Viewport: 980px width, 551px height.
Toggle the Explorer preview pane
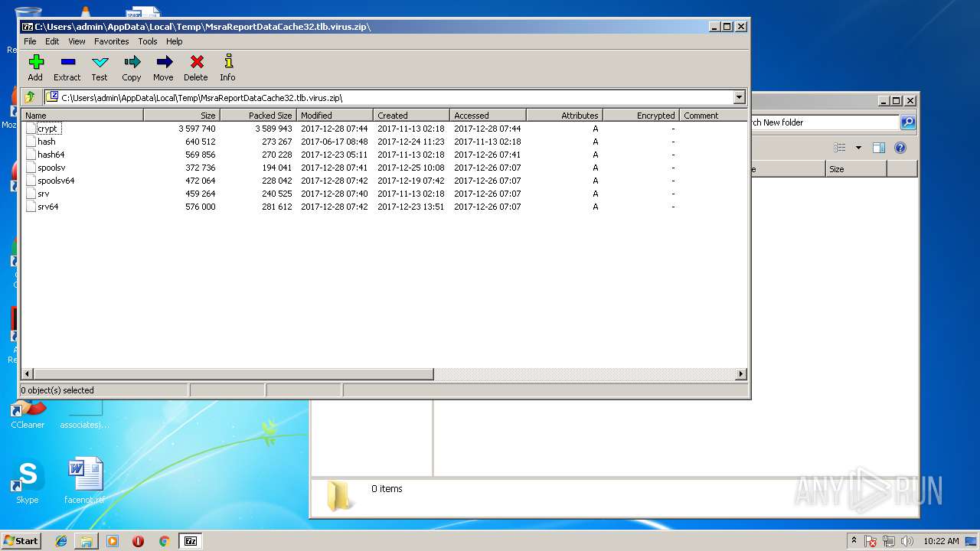(x=879, y=148)
